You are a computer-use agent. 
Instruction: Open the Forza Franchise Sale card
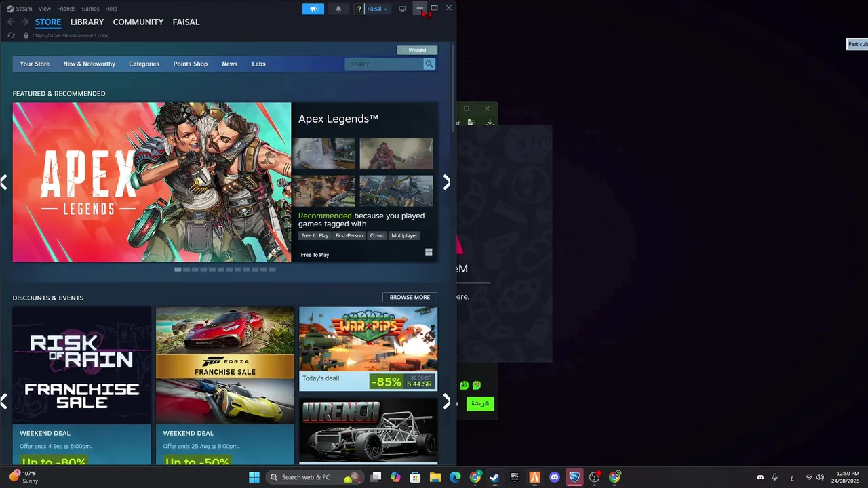pyautogui.click(x=225, y=386)
